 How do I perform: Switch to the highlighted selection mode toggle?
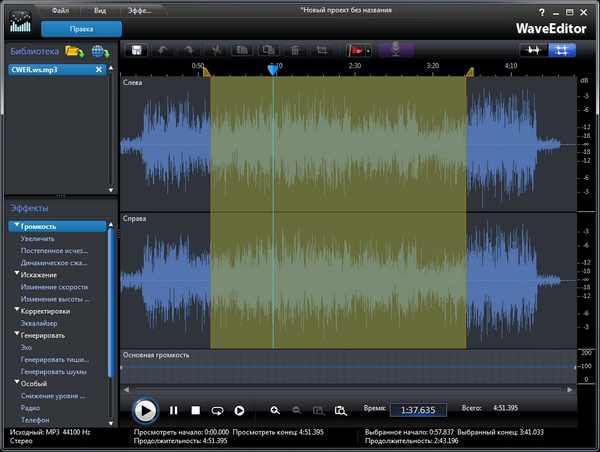click(560, 49)
